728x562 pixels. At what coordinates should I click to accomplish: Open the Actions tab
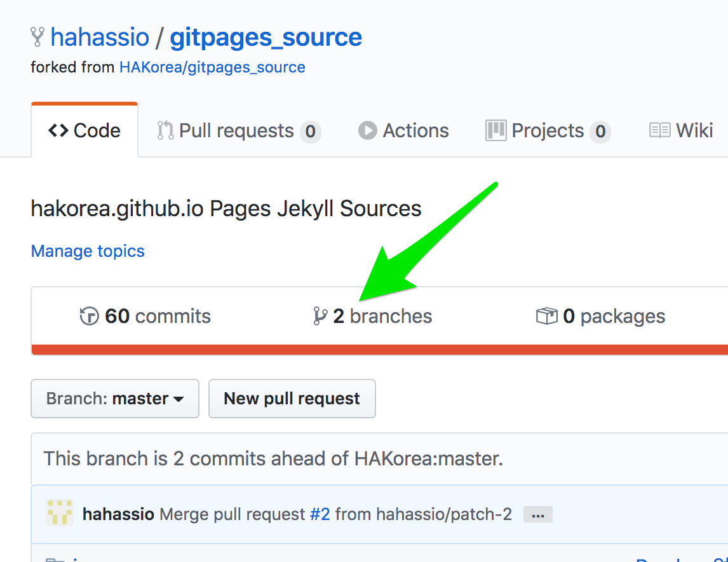[403, 130]
